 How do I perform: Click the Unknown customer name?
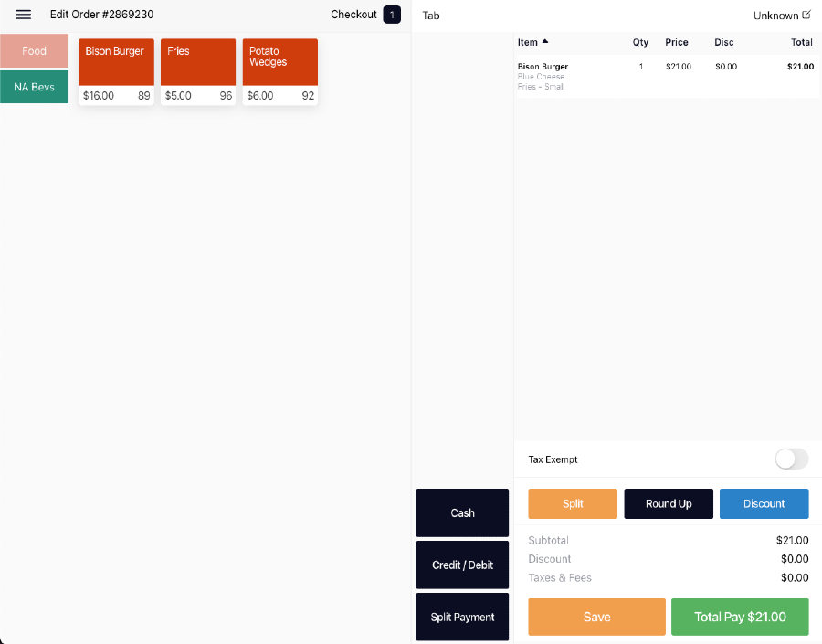click(775, 16)
